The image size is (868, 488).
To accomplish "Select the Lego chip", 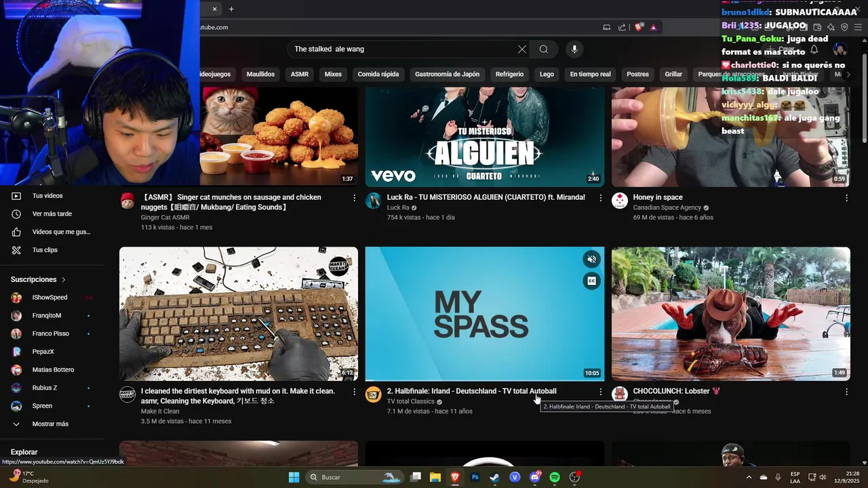I will (x=547, y=75).
